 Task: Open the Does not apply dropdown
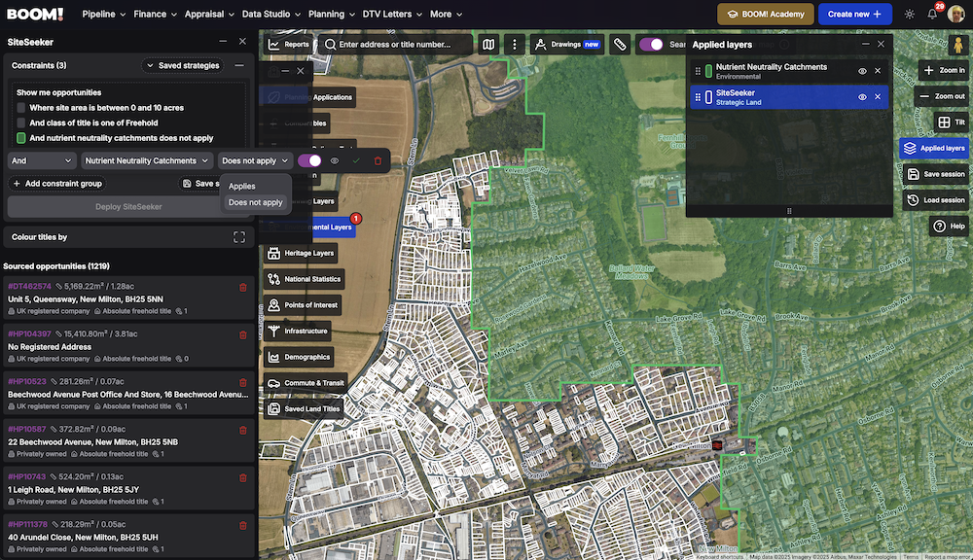[x=255, y=160]
